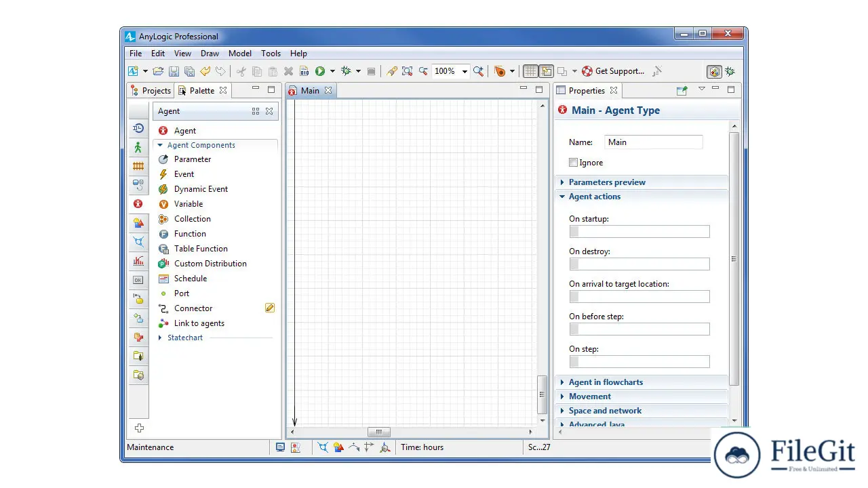The height and width of the screenshot is (488, 868).
Task: Open the Edit menu
Action: (158, 54)
